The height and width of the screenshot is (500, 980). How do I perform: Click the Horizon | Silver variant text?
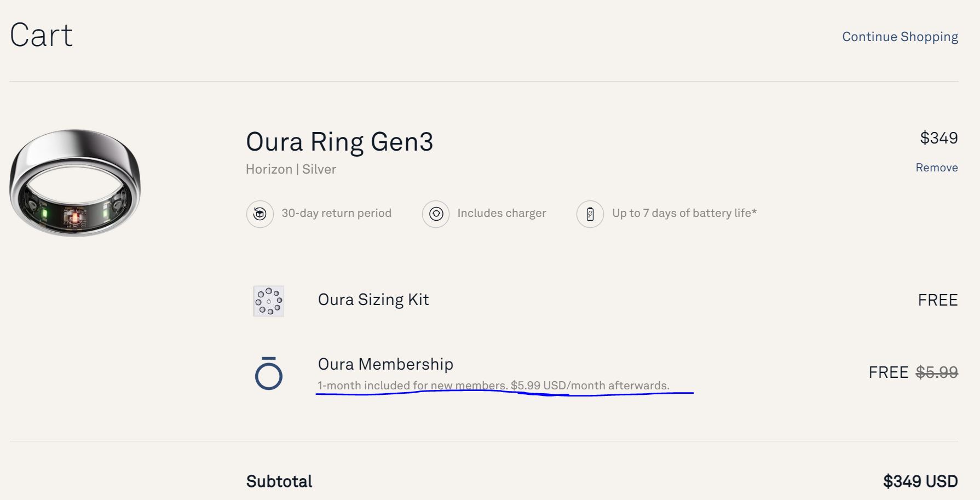pos(291,169)
